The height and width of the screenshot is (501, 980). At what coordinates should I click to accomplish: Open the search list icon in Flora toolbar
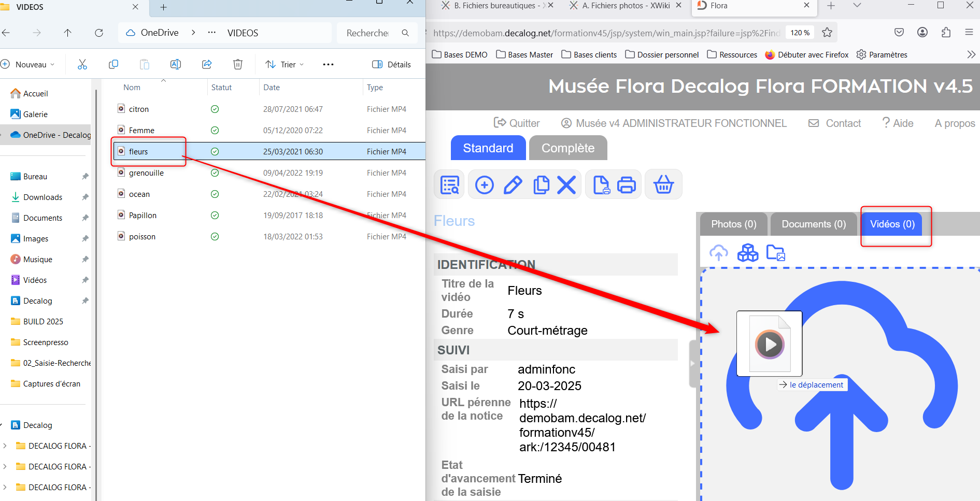[449, 185]
